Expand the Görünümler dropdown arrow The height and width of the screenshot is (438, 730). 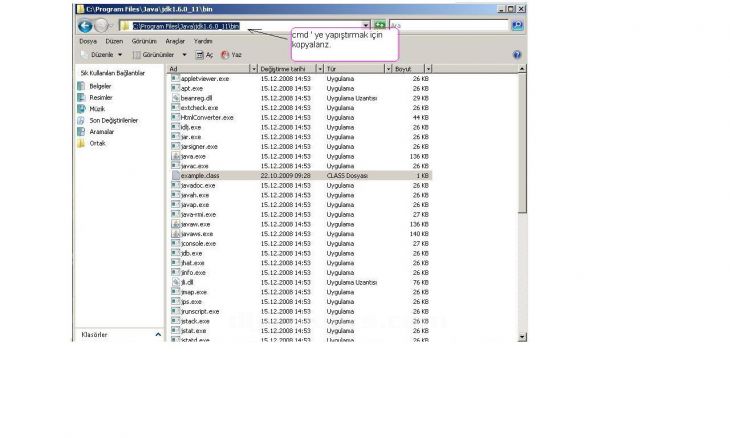184,55
